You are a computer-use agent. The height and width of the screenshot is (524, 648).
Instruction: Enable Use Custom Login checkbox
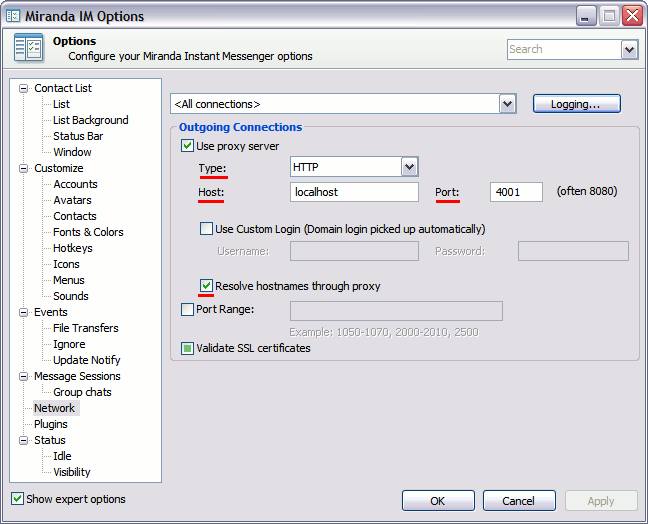point(206,229)
